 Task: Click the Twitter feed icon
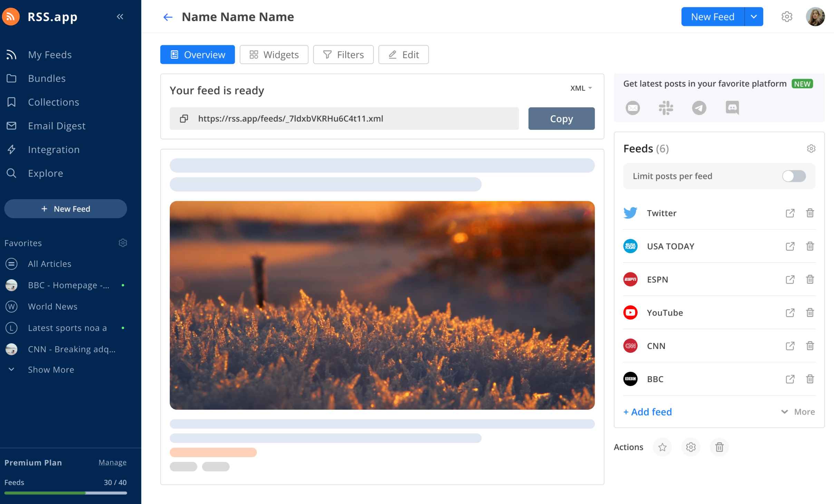point(630,213)
